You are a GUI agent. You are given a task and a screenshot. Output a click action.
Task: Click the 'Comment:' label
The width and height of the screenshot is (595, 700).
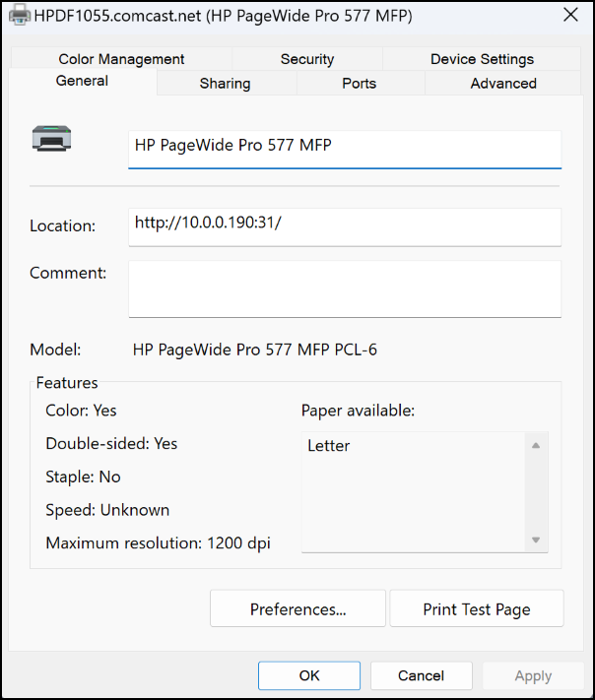(x=68, y=273)
